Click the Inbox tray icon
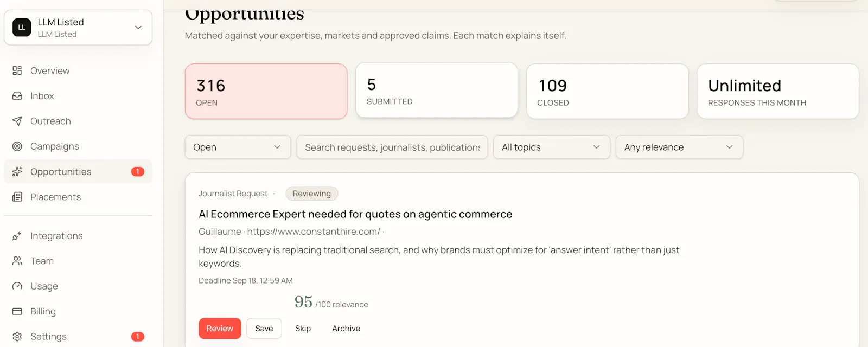 [x=17, y=96]
